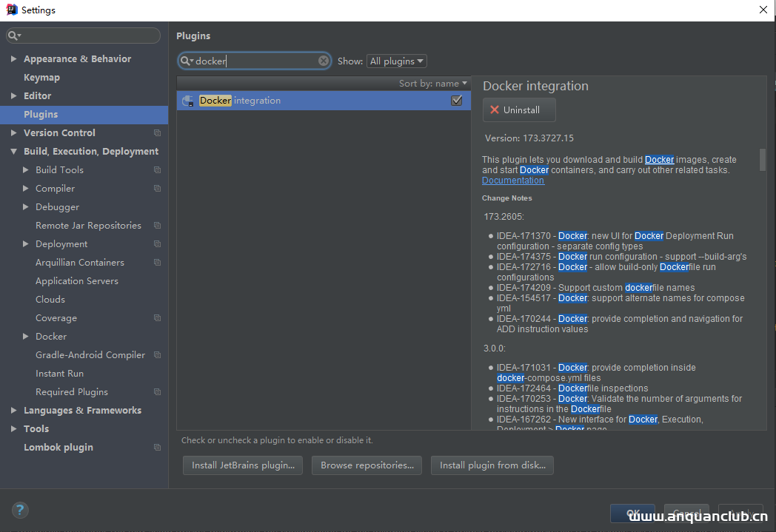Collapse the Build, Execution, Deployment section
This screenshot has height=532, width=776.
pyautogui.click(x=14, y=151)
